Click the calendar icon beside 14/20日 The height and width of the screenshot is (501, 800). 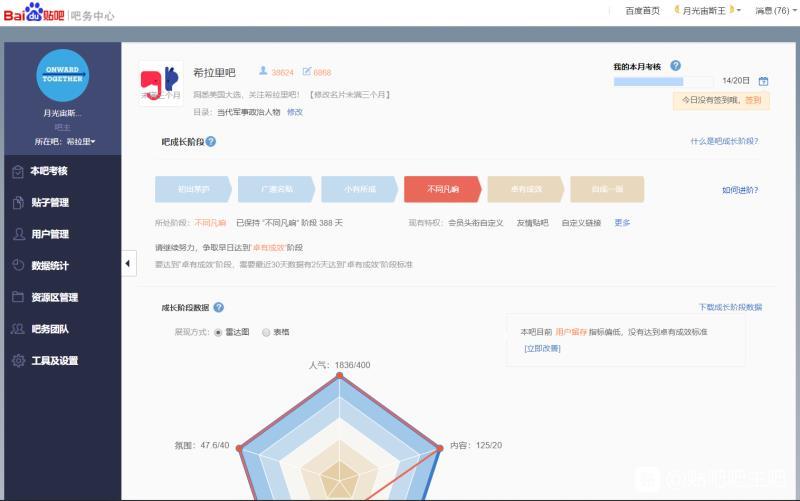point(763,81)
